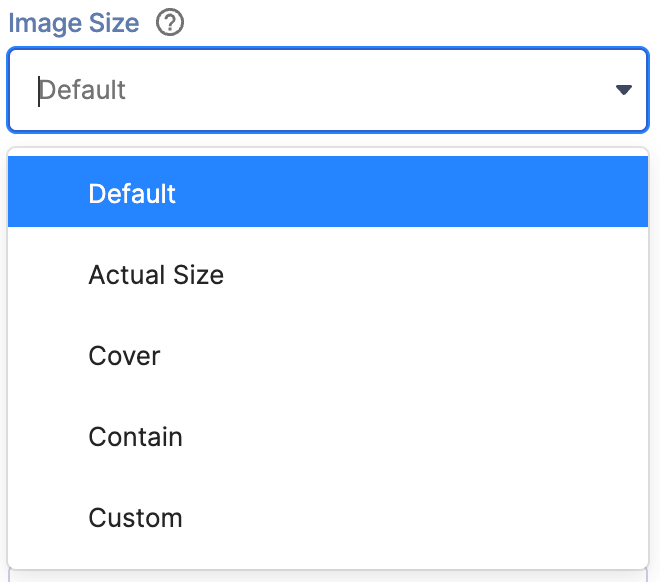The image size is (660, 582).
Task: Choose the Custom image size option
Action: (x=327, y=517)
